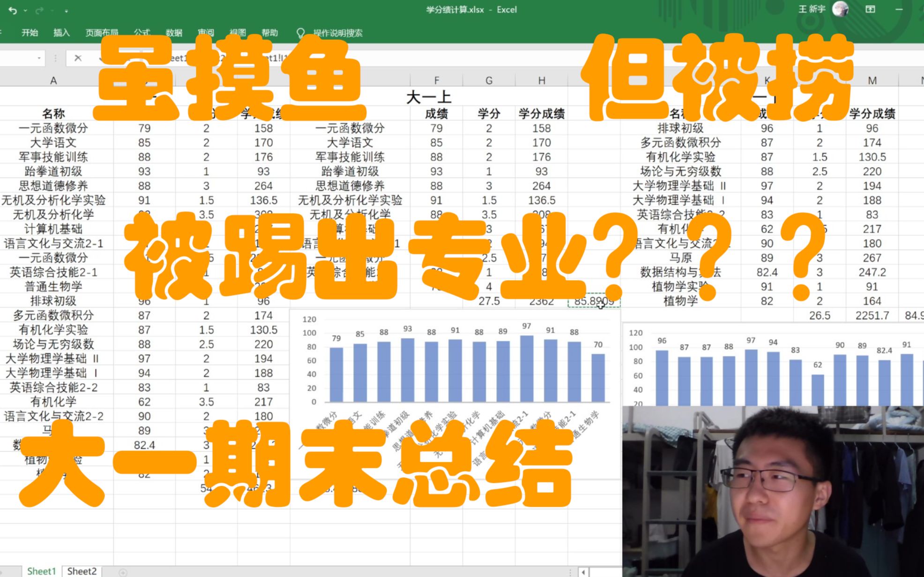The height and width of the screenshot is (577, 924).
Task: Select cell 思想道德修养 in column A
Action: pyautogui.click(x=53, y=186)
